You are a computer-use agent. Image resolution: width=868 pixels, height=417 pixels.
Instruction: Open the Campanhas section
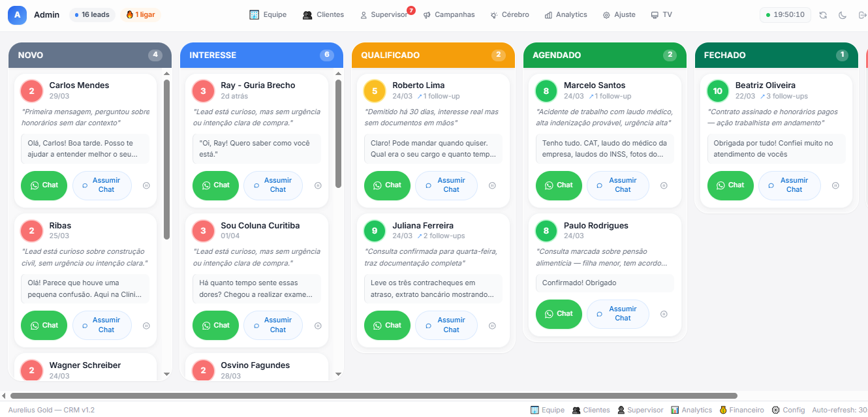click(x=449, y=14)
